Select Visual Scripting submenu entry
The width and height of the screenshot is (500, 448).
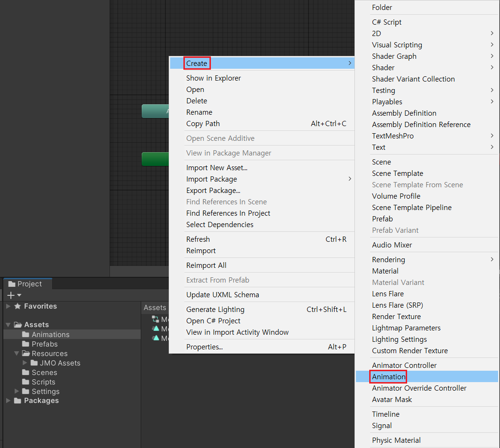tap(427, 45)
